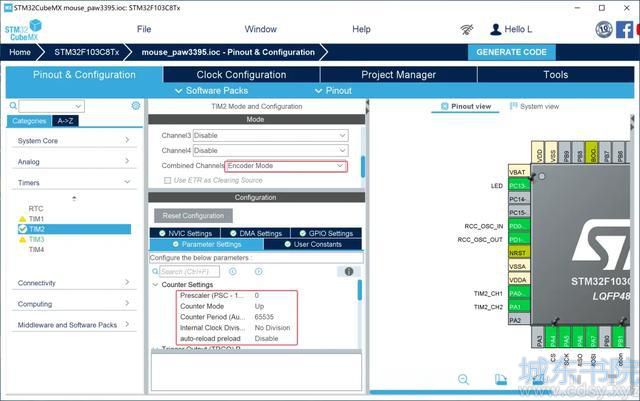The image size is (640, 401).
Task: Open the category search combo box
Action: pos(51,106)
